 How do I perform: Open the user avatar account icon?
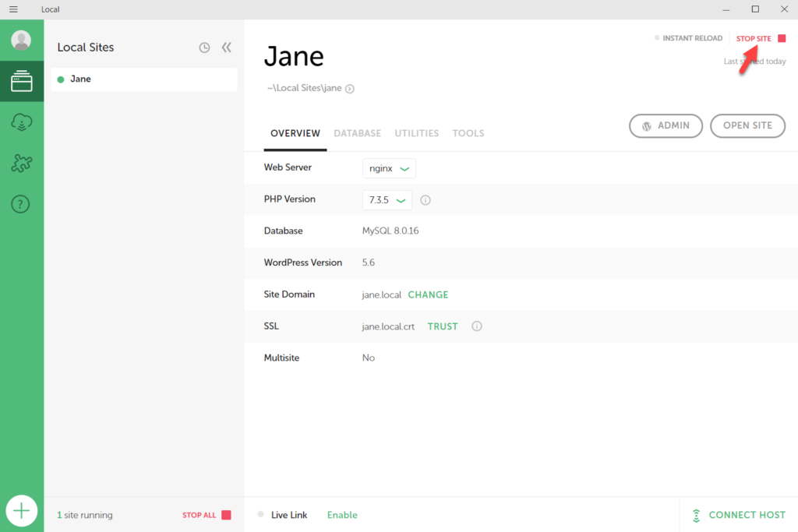(x=21, y=41)
